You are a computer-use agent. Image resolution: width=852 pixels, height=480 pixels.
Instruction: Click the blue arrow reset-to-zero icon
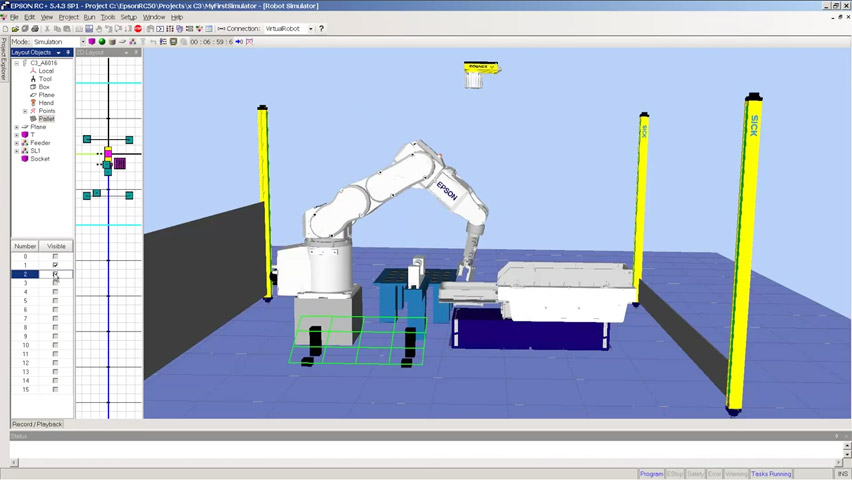point(239,41)
